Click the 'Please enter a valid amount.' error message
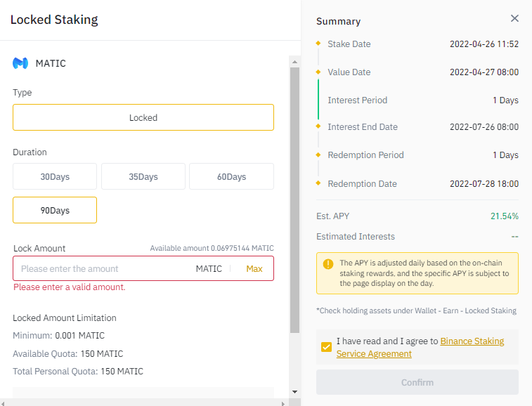Image resolution: width=532 pixels, height=406 pixels. click(x=69, y=287)
